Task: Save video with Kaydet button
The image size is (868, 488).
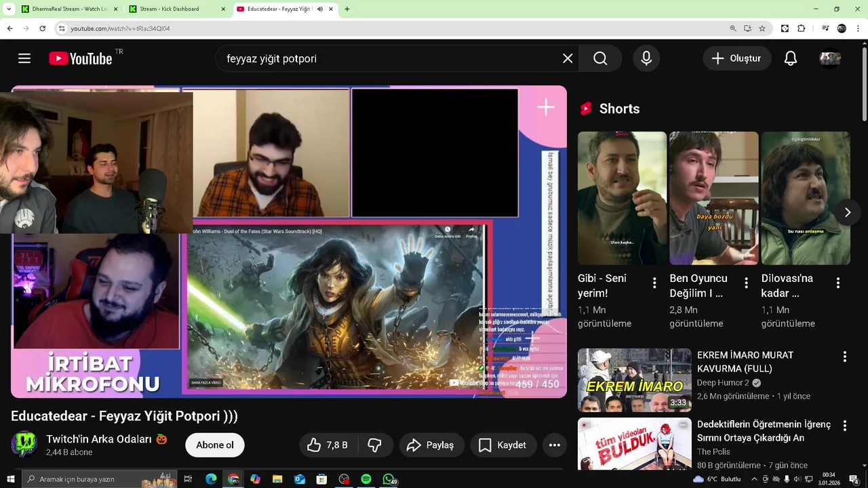Action: click(502, 445)
